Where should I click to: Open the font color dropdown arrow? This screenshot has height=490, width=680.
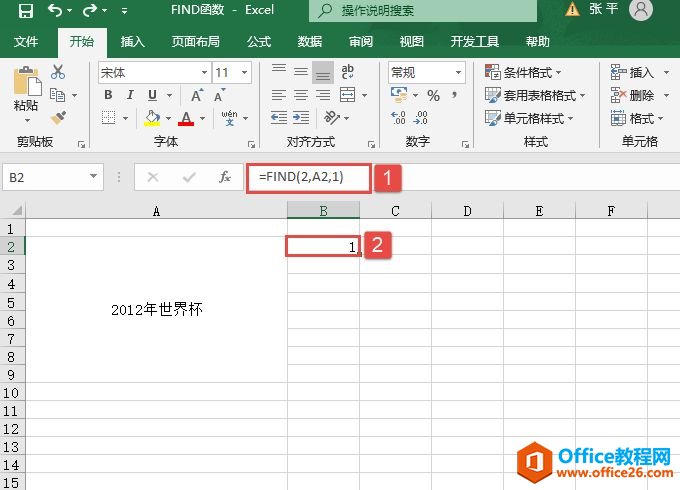[x=202, y=118]
